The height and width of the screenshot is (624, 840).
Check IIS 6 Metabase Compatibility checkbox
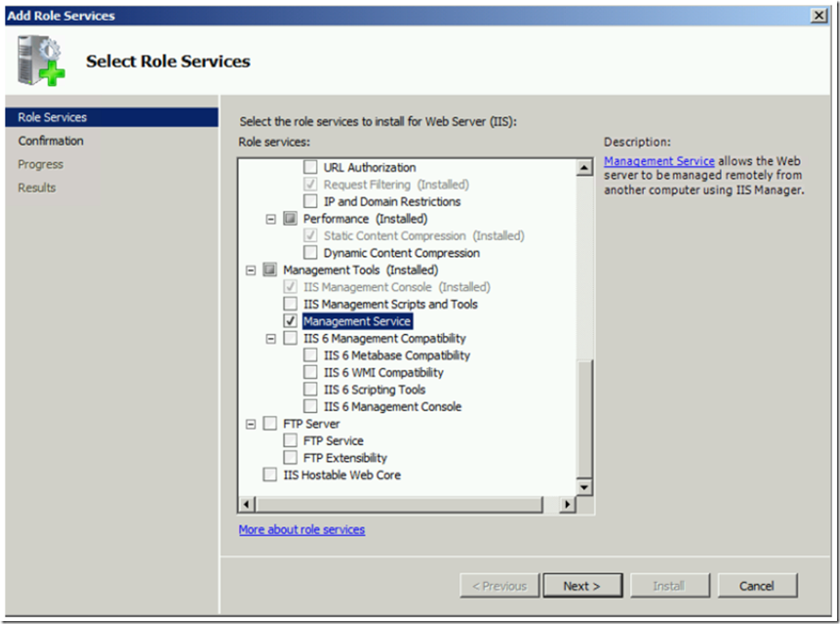click(310, 355)
